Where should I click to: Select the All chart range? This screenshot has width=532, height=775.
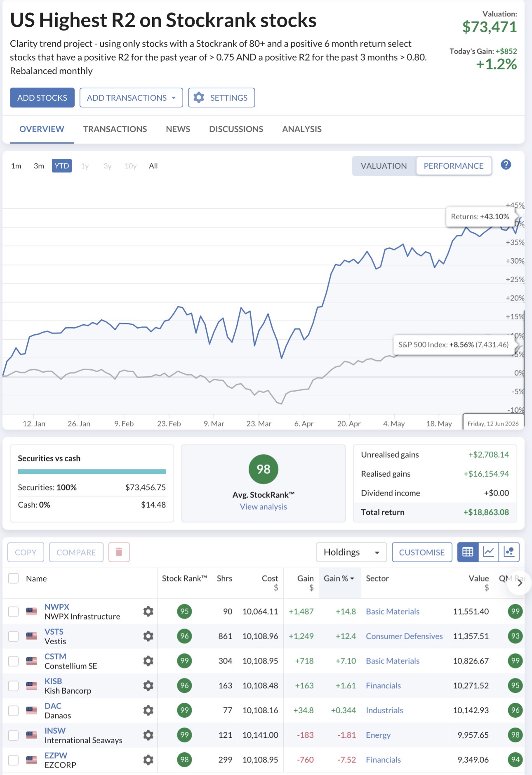153,166
